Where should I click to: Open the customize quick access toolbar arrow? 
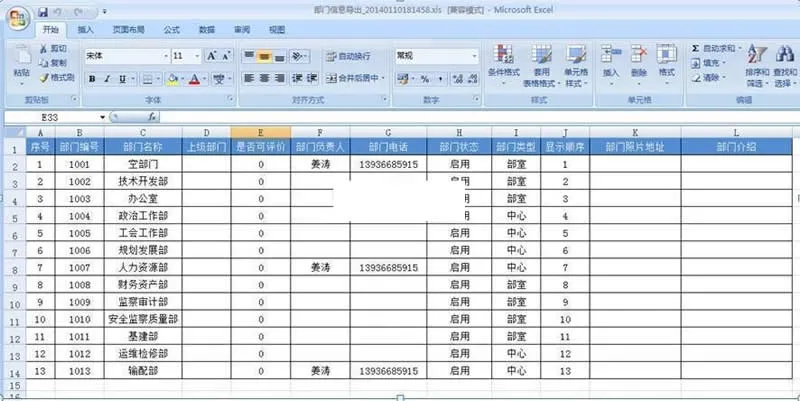[x=105, y=12]
